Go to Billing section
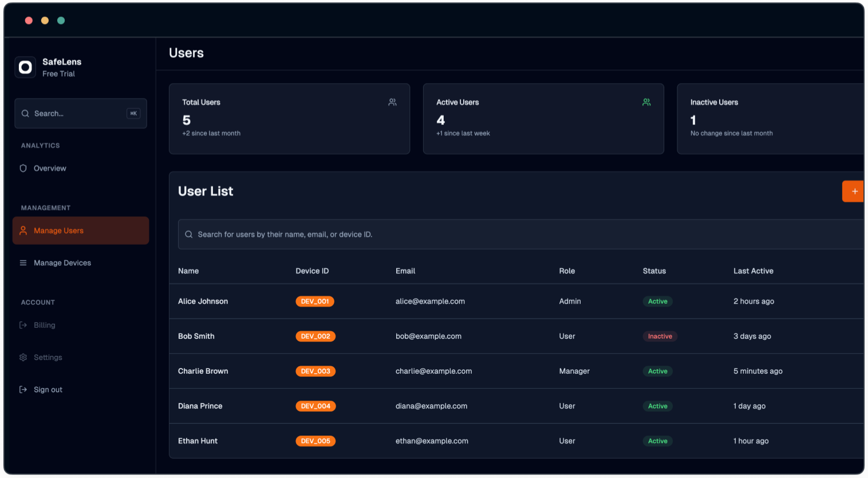Image resolution: width=868 pixels, height=478 pixels. (x=81, y=325)
